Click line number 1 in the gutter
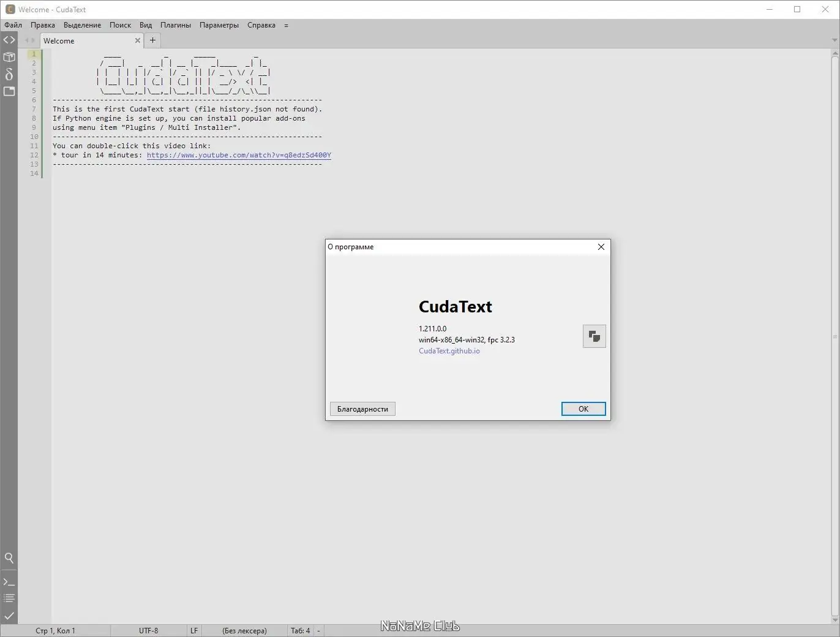Image resolution: width=840 pixels, height=637 pixels. coord(34,54)
